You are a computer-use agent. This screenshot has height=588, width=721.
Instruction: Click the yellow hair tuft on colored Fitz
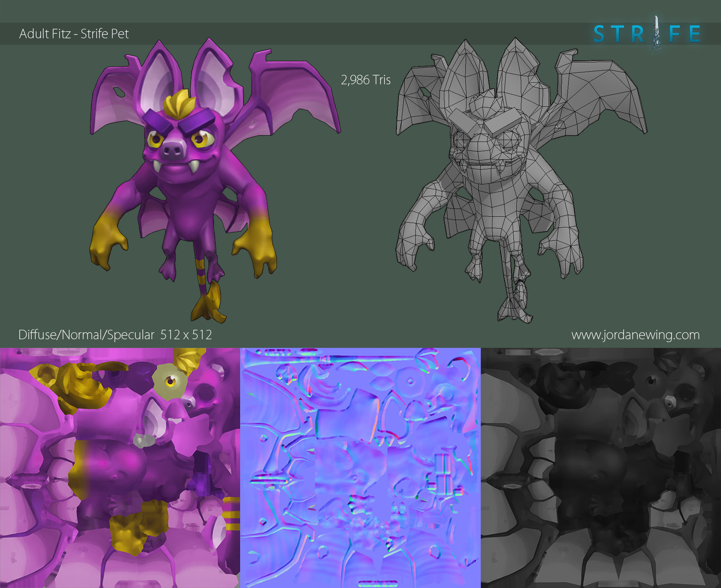pos(177,103)
